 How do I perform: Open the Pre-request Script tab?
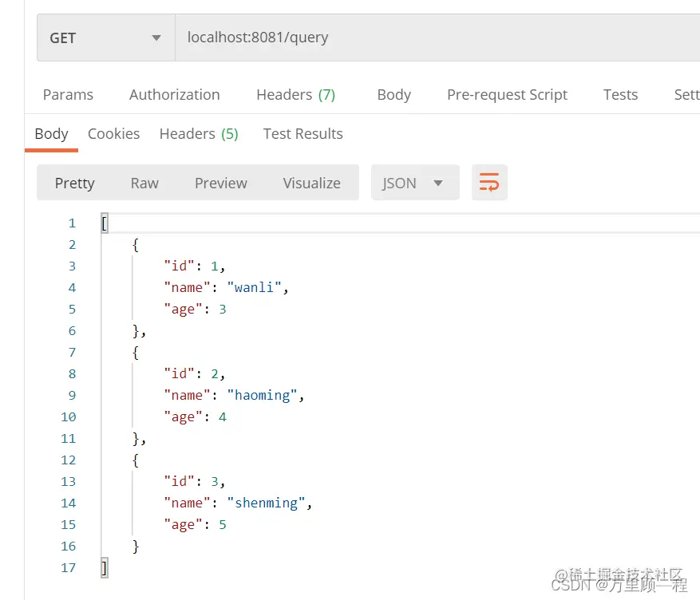pyautogui.click(x=507, y=95)
